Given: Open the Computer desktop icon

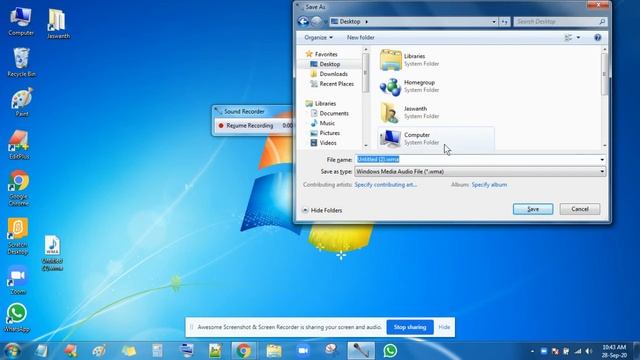Looking at the screenshot, I should [20, 22].
